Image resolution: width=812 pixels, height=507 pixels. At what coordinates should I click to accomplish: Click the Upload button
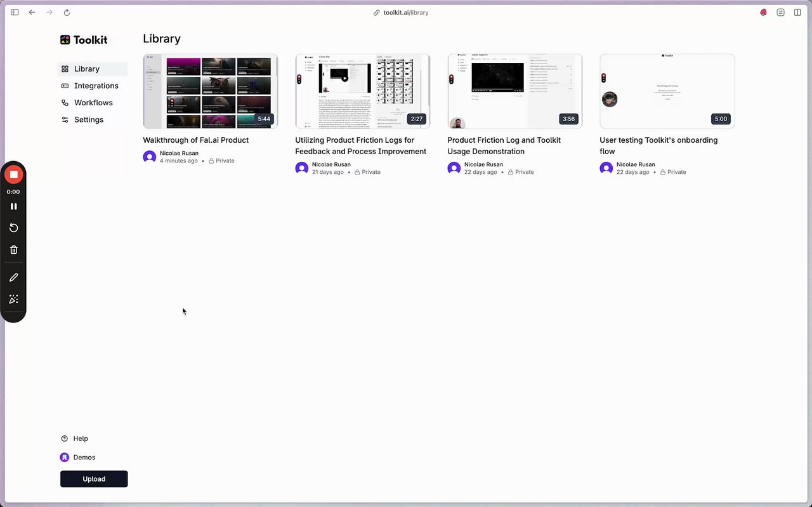tap(94, 479)
